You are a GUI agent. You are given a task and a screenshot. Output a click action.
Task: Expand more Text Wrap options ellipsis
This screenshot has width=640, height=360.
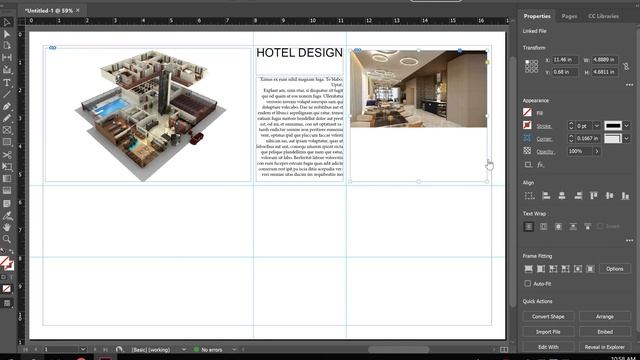coord(629,240)
